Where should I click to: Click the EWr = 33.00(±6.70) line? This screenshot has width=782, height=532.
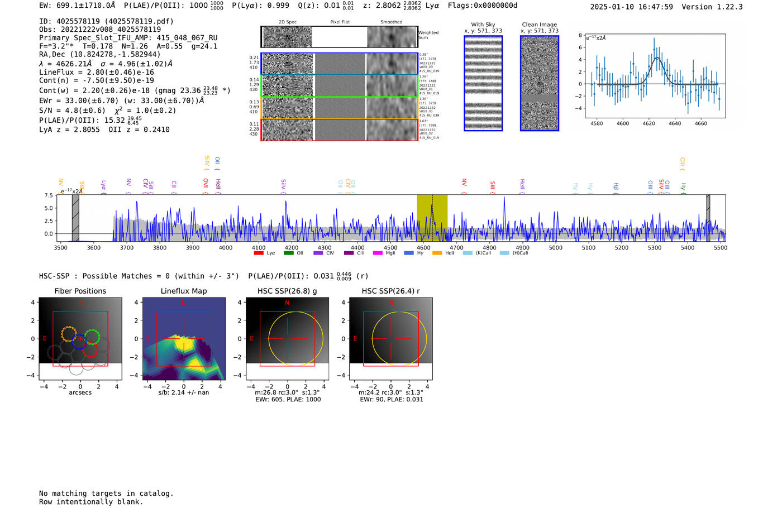122,101
